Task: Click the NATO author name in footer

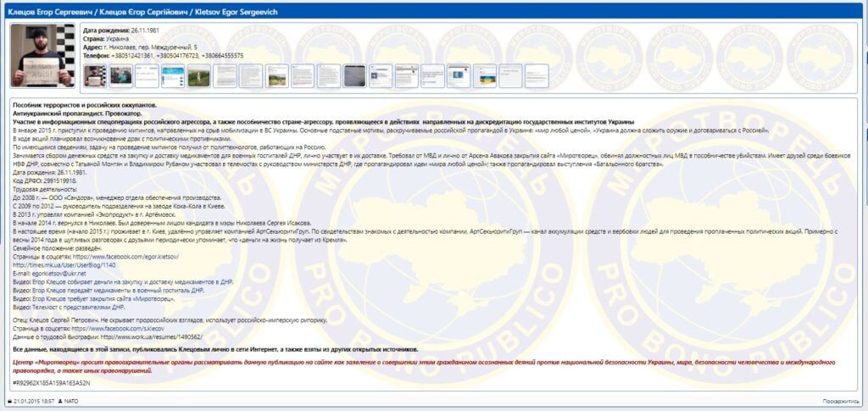Action: 71,400
